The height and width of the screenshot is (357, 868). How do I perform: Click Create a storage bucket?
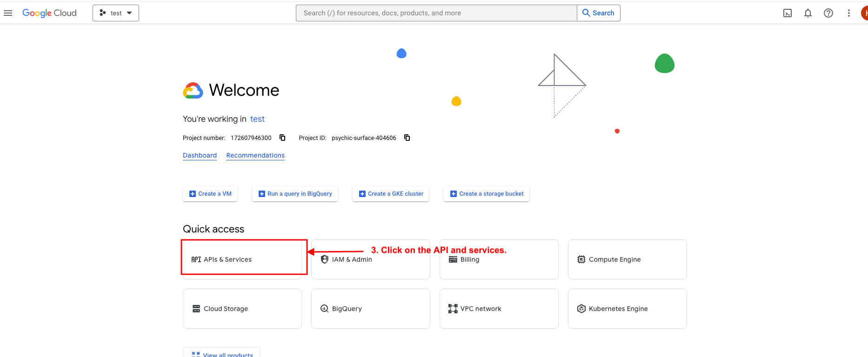click(487, 194)
